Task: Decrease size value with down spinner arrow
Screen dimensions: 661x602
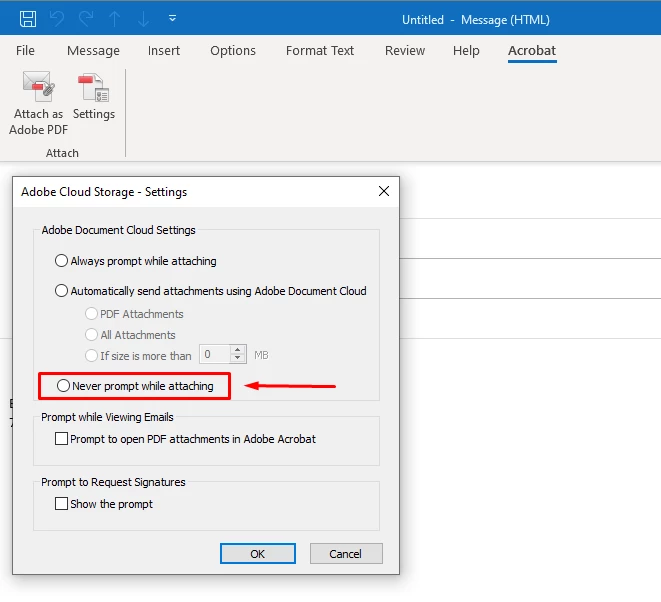Action: (238, 359)
